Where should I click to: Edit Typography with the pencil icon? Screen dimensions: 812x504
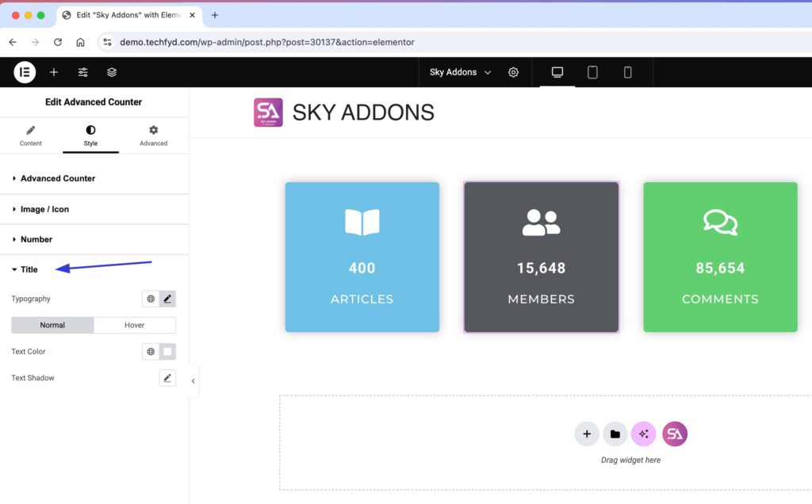click(x=167, y=299)
